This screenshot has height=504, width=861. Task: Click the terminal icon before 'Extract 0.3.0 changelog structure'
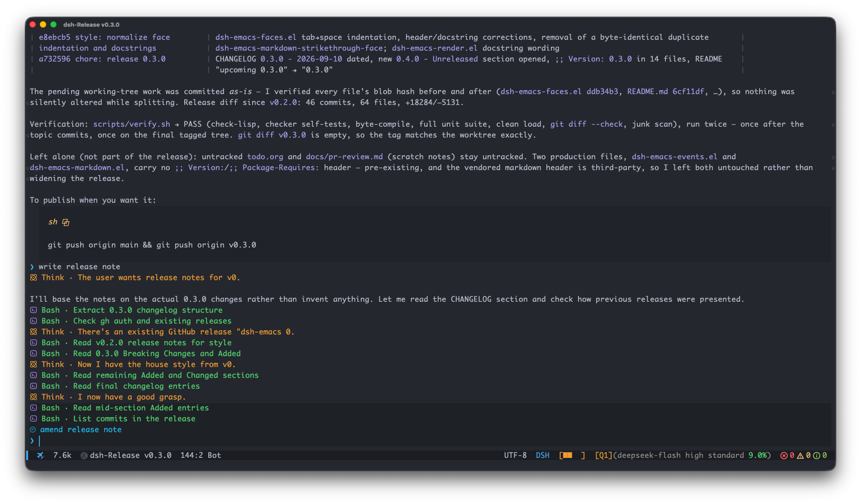point(33,310)
